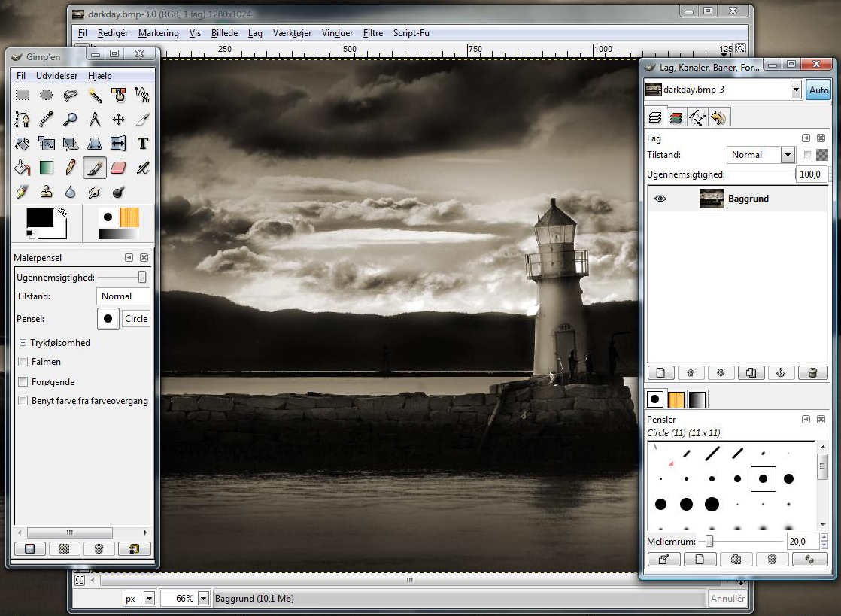Pick the Bucket Fill tool
This screenshot has width=841, height=616.
(x=23, y=167)
